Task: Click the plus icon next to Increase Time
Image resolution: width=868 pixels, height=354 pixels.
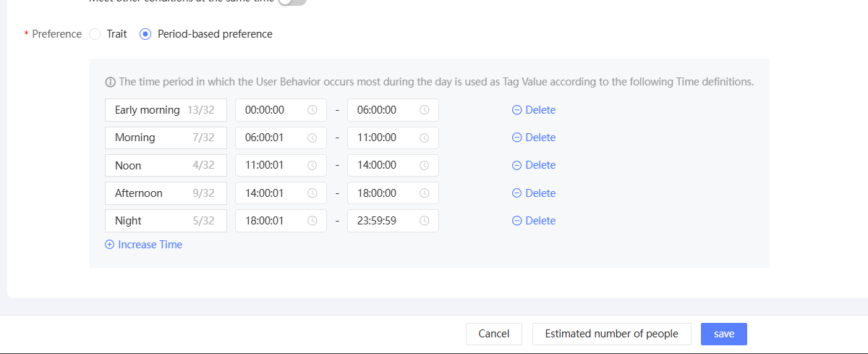Action: pyautogui.click(x=110, y=245)
